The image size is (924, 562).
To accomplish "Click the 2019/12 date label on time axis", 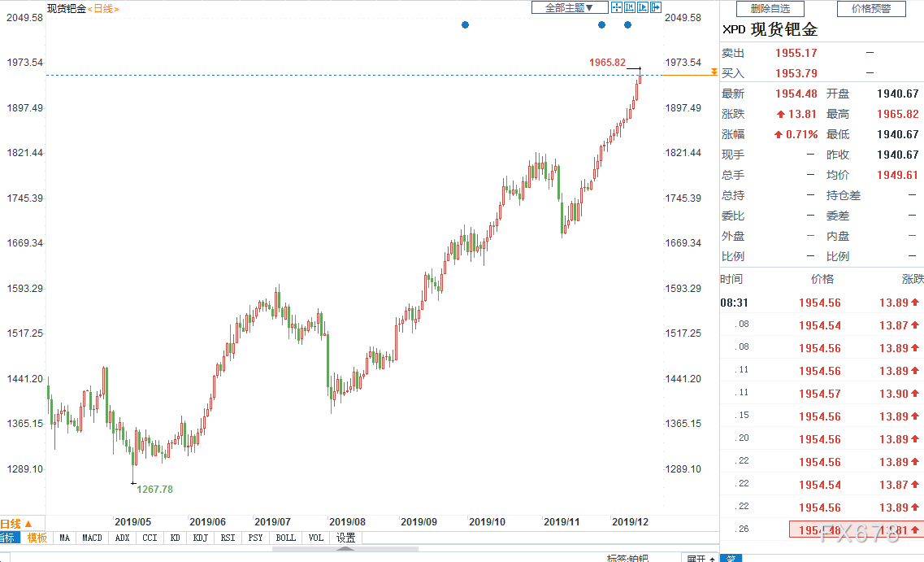I will pos(630,522).
